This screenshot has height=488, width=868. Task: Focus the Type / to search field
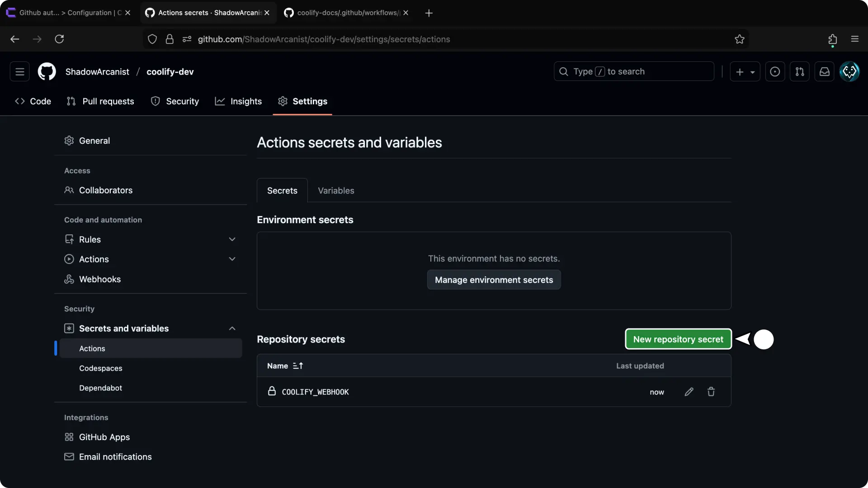[x=633, y=72]
